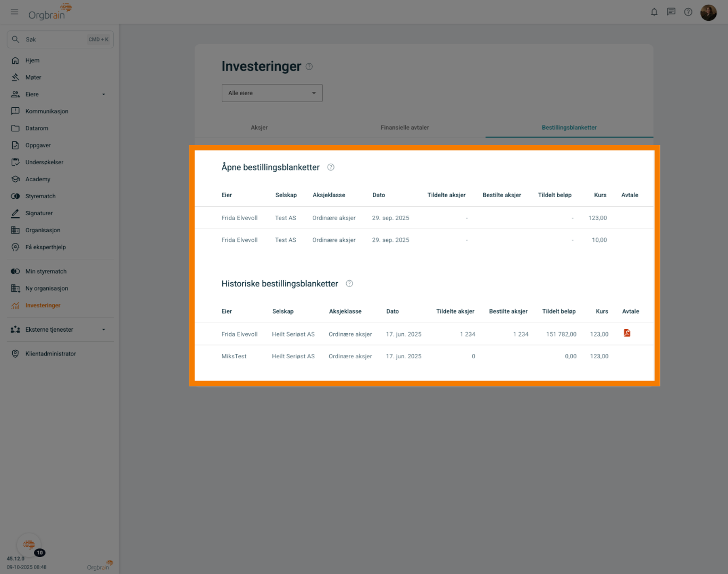
Task: Open the PDF agreement for Frida Elvevoll
Action: (627, 333)
